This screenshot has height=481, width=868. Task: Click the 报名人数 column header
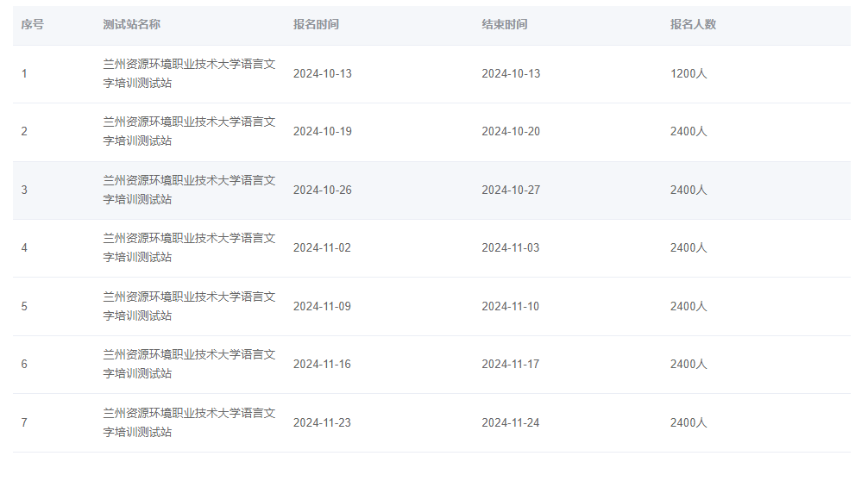click(693, 25)
